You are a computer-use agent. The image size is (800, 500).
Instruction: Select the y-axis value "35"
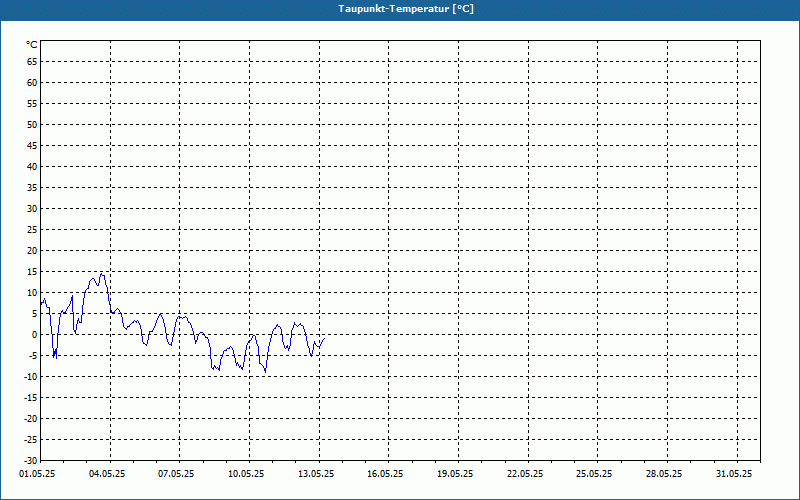[x=32, y=188]
